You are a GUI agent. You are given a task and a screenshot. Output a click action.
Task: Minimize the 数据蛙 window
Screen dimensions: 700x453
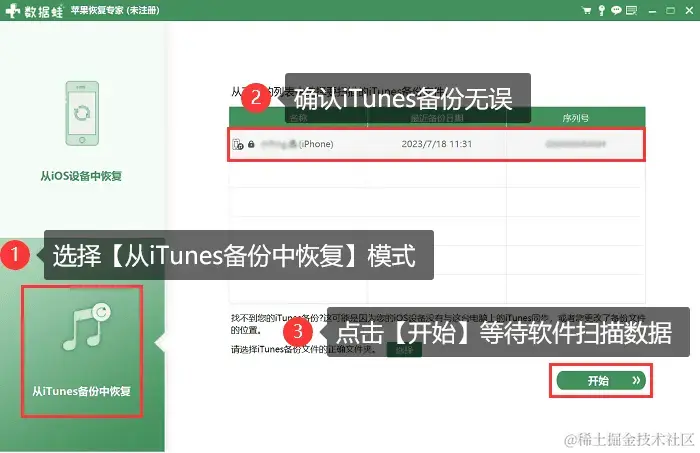652,11
